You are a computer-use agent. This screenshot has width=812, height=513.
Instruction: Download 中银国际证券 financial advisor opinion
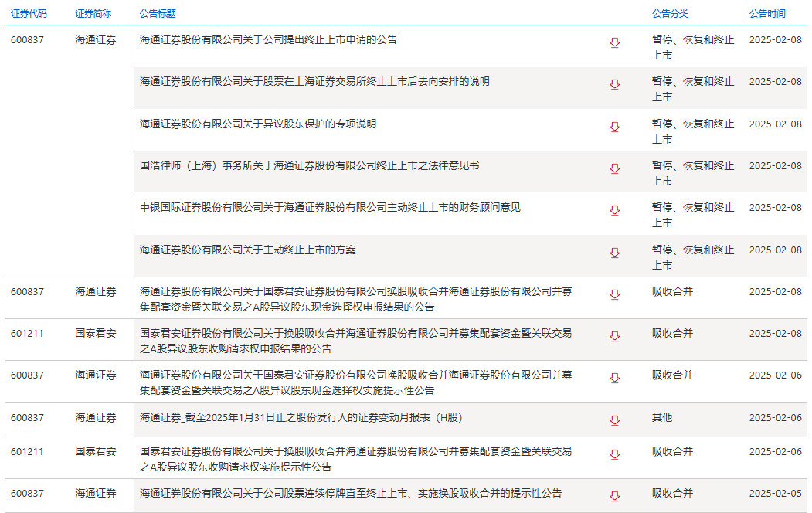point(615,210)
